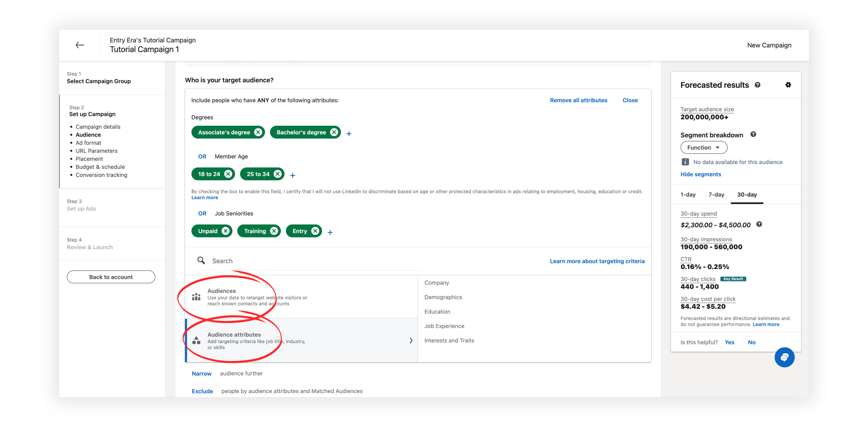Image resolution: width=868 pixels, height=427 pixels.
Task: Click the first OR operator before Member Age
Action: pyautogui.click(x=202, y=156)
